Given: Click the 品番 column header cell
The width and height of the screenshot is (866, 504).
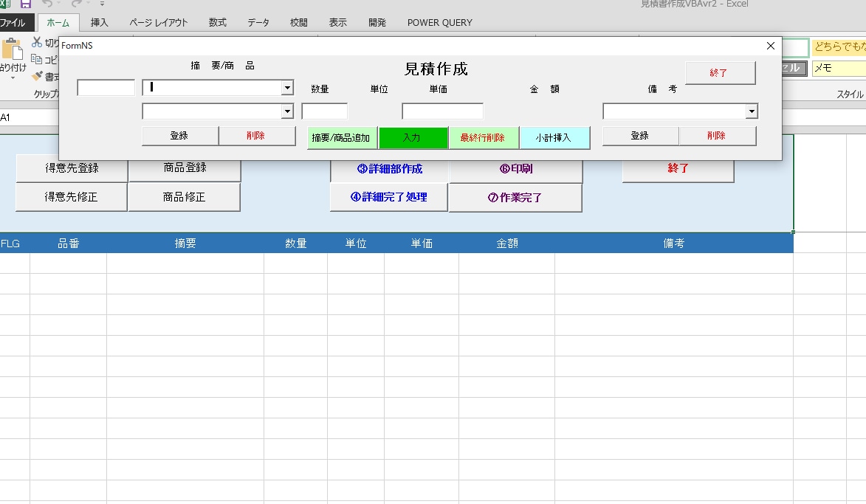Looking at the screenshot, I should [x=69, y=244].
